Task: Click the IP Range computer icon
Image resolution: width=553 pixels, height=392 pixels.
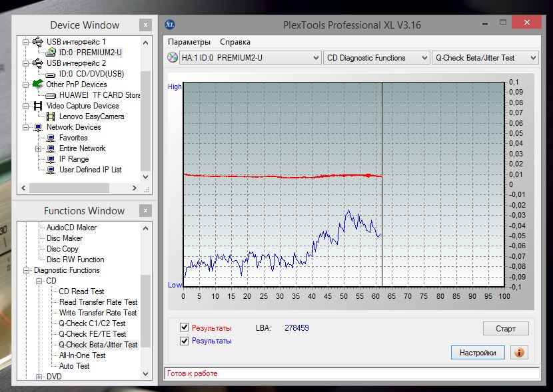Action: [51, 159]
